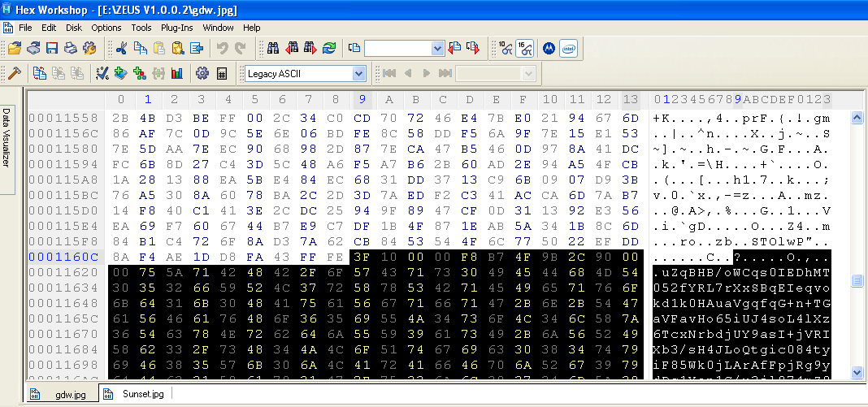Switch to the gdw.jpg tab
This screenshot has width=868, height=407.
(62, 394)
